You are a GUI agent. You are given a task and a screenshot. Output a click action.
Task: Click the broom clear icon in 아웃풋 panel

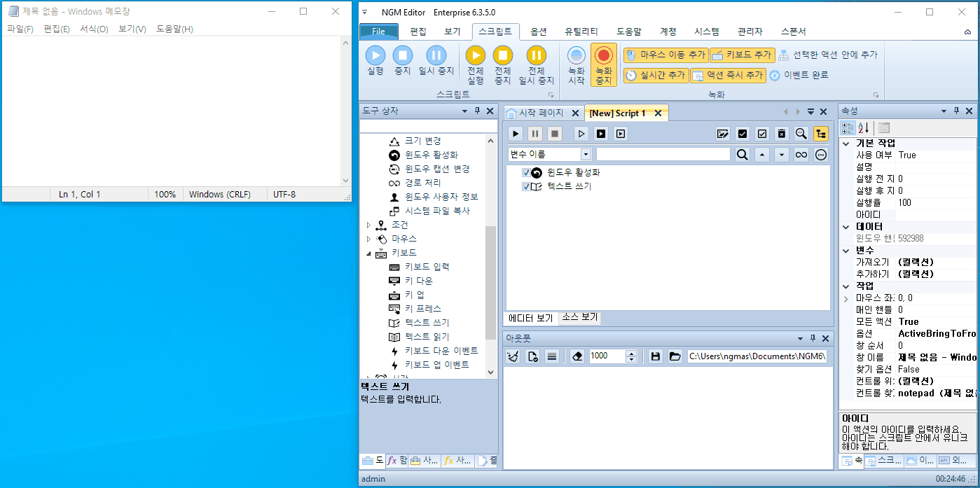pyautogui.click(x=513, y=356)
